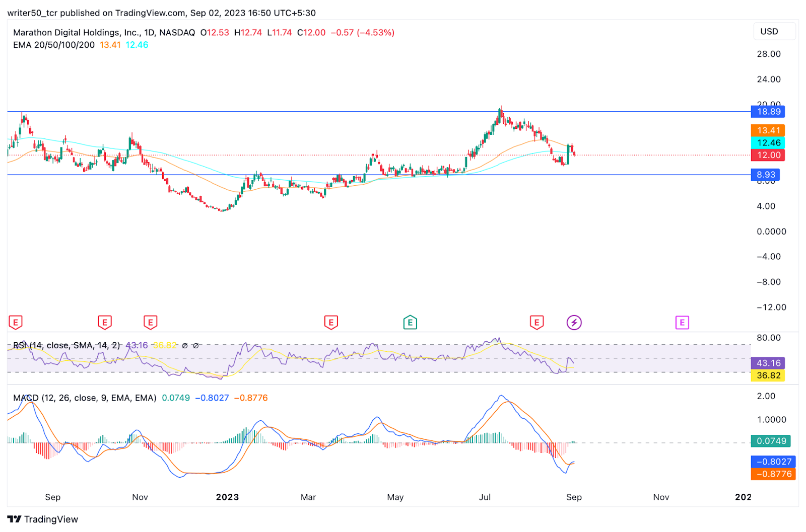806x532 pixels.
Task: Click the MACD (12, 26, close, 9, EMA, EMA) legend
Action: 85,398
